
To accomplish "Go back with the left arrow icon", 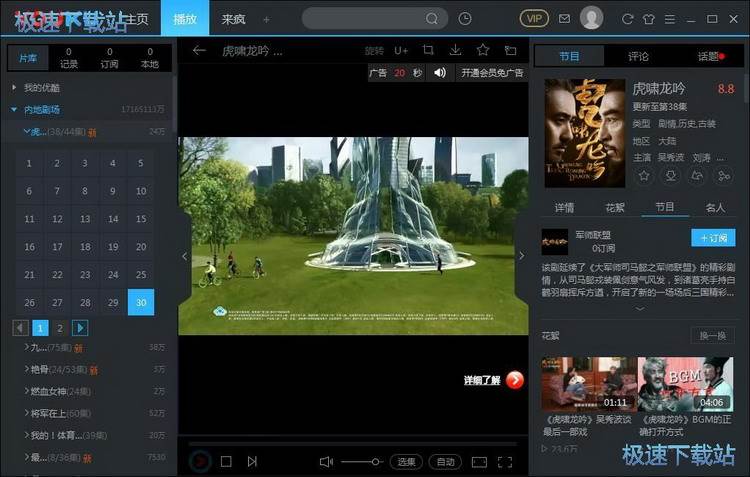I will pyautogui.click(x=199, y=50).
